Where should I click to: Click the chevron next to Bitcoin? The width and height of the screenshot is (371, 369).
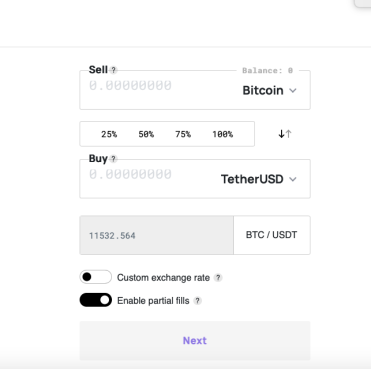click(x=293, y=91)
